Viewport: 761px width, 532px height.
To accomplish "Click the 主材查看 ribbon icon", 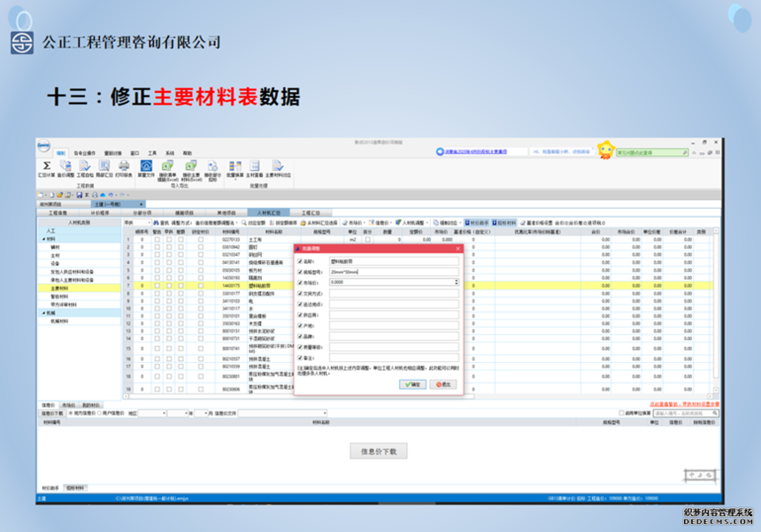I will pos(255,166).
